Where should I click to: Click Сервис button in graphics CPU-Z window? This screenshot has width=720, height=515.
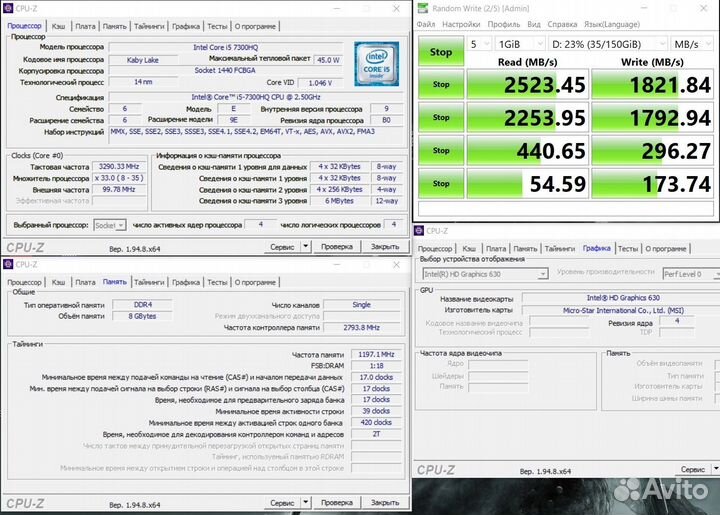coord(692,469)
